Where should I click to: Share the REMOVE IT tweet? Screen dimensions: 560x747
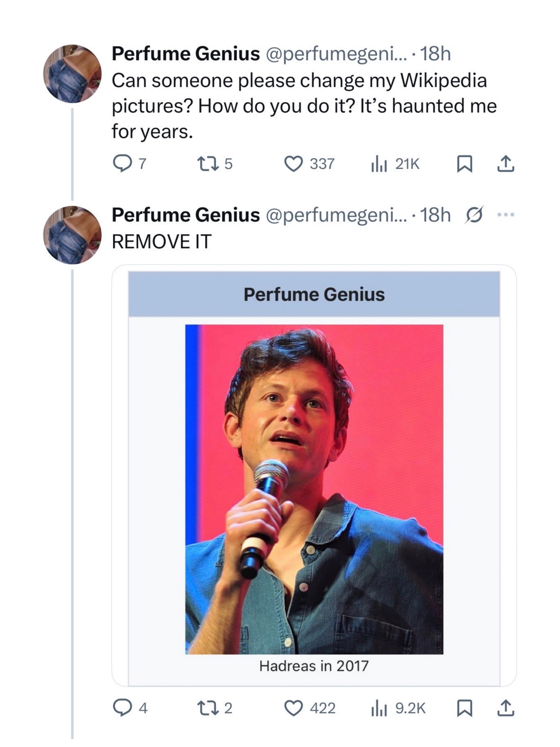tap(505, 708)
